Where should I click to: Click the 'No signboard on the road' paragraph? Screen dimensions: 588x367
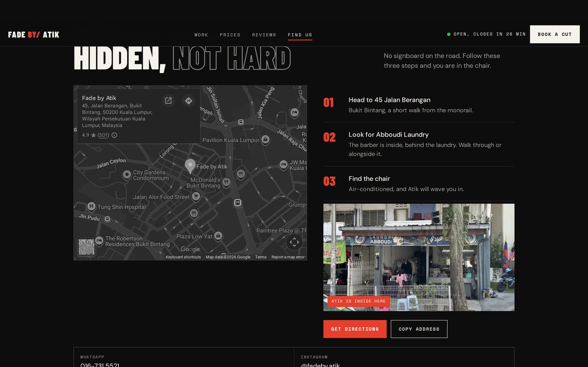(442, 60)
